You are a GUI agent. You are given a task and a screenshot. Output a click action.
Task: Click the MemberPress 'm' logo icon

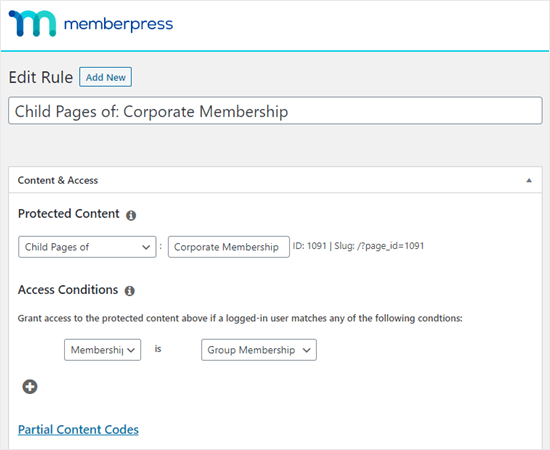32,23
